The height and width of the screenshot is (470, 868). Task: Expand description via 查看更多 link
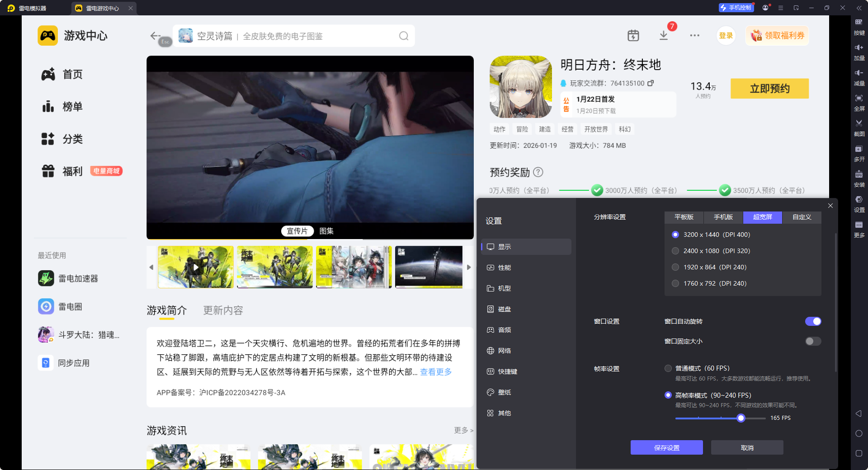tap(436, 372)
